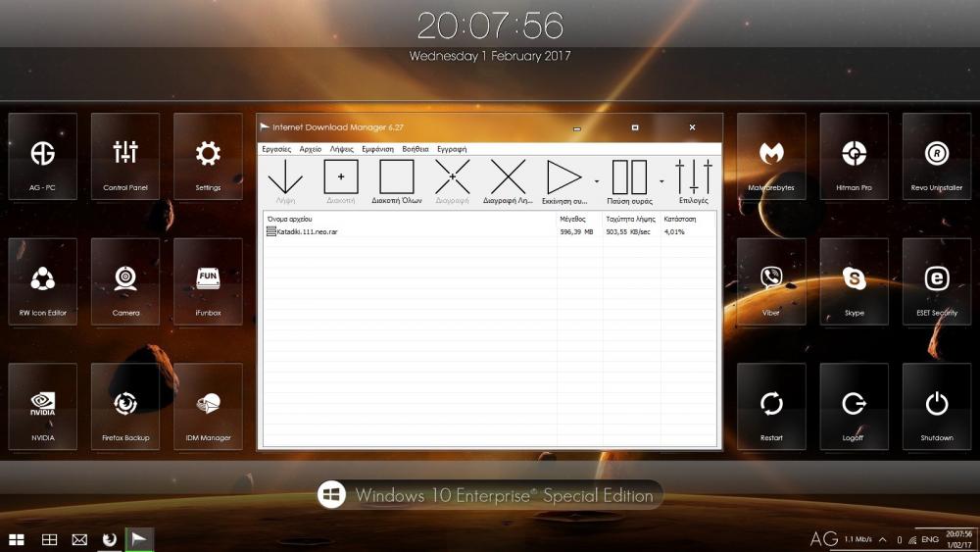This screenshot has width=980, height=552.
Task: Show hidden system tray icons chevron
Action: click(x=882, y=540)
